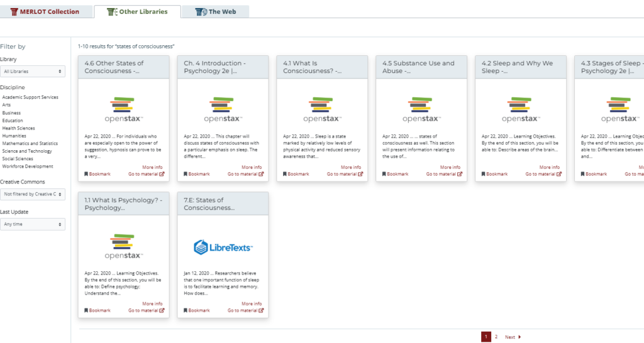Filter by Mathematics and Statistics discipline
Screen dimensions: 644x343
tap(30, 144)
